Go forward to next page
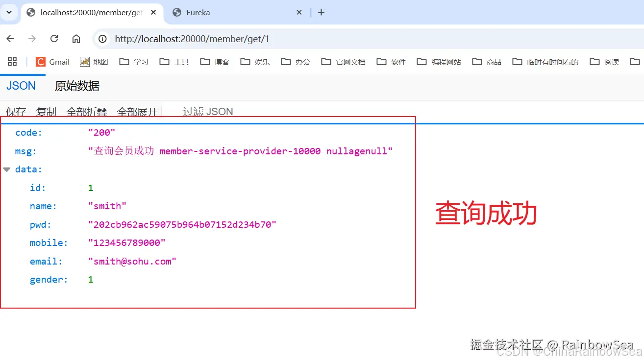 coord(32,39)
